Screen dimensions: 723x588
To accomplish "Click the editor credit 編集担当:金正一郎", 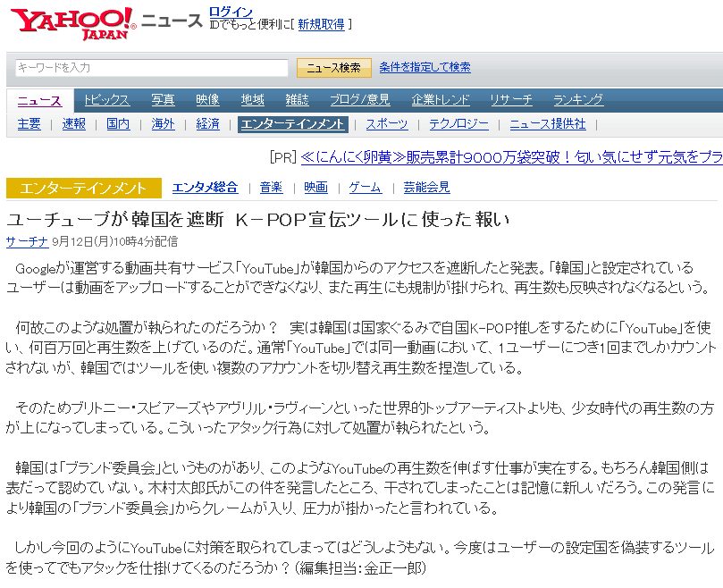I will pos(360,567).
